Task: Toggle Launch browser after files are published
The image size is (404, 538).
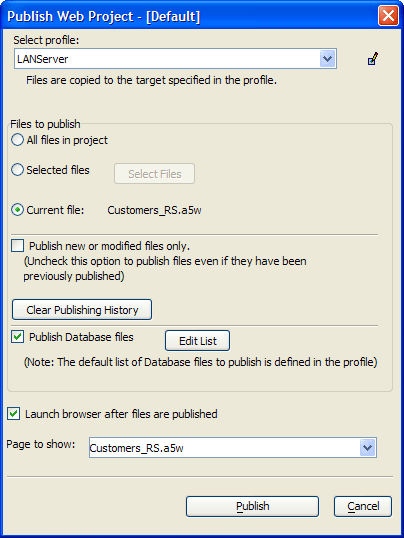Action: coord(14,414)
